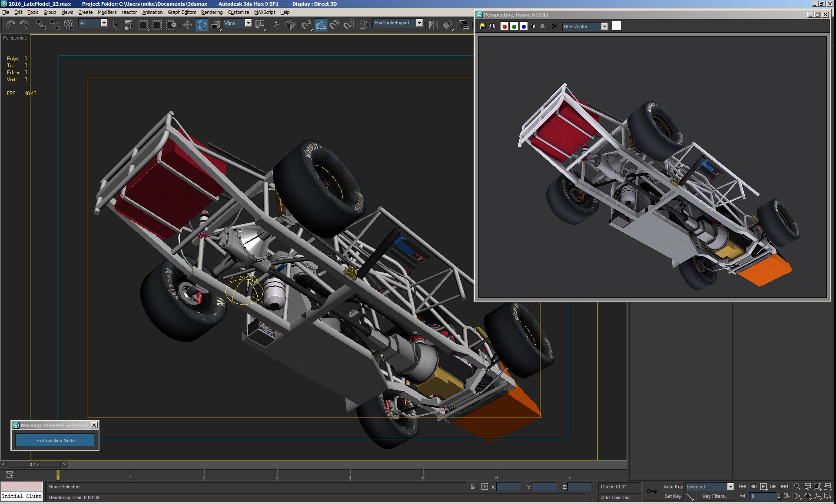
Task: Open the Layer Manager icon
Action: pos(464,25)
